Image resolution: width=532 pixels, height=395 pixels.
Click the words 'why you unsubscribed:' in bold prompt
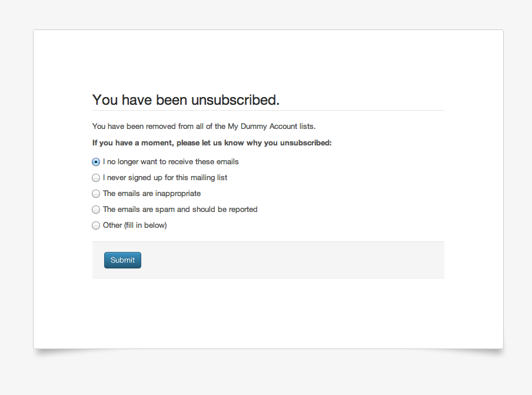tap(289, 143)
